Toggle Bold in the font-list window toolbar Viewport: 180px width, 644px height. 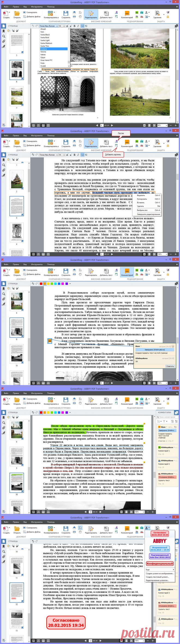click(x=75, y=26)
